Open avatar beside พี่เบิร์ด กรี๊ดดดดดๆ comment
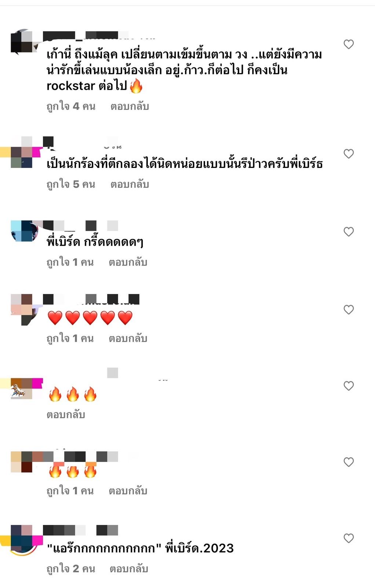Viewport: 375px width, 588px height. click(25, 231)
